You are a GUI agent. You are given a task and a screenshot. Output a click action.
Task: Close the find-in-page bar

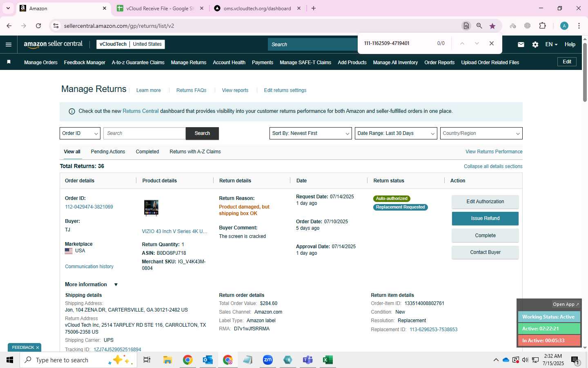coord(492,43)
